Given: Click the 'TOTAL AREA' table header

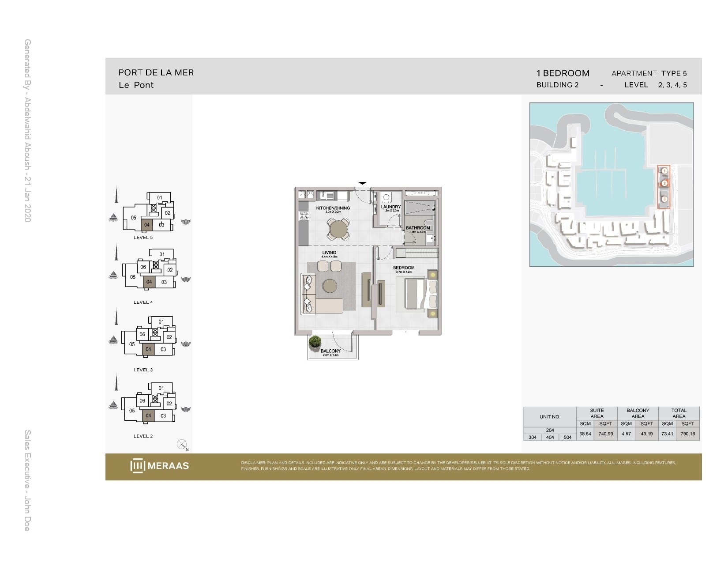Looking at the screenshot, I should click(679, 413).
